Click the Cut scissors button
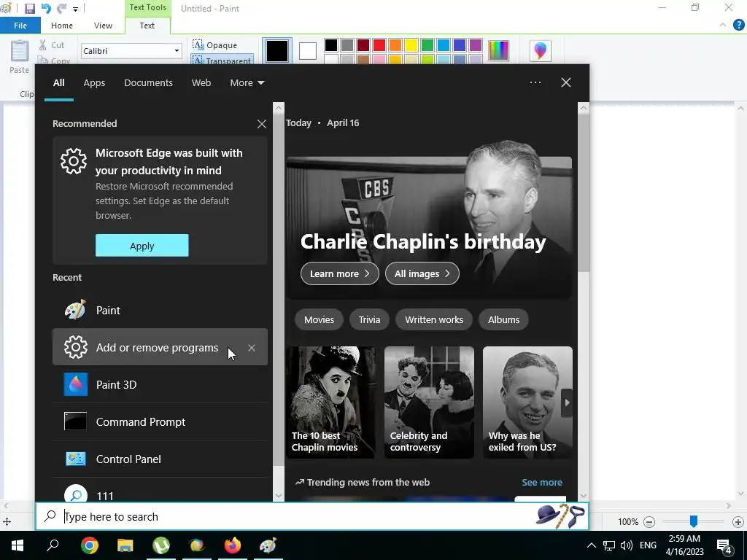Image resolution: width=747 pixels, height=560 pixels. (52, 45)
